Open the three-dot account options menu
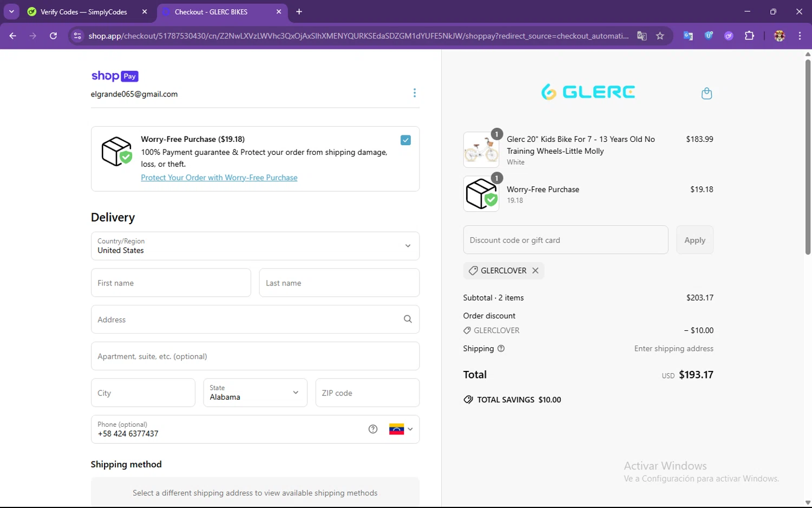This screenshot has height=508, width=812. point(415,93)
